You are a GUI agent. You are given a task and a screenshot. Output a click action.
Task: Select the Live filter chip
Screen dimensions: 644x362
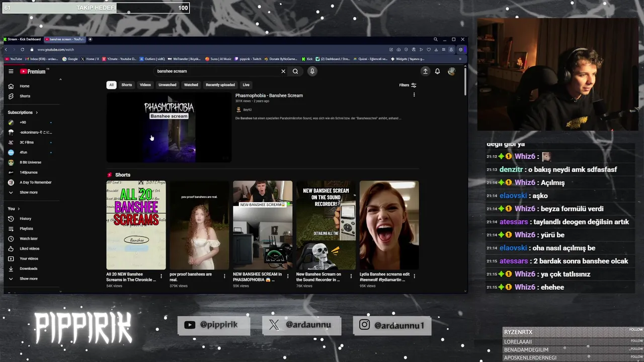(246, 85)
